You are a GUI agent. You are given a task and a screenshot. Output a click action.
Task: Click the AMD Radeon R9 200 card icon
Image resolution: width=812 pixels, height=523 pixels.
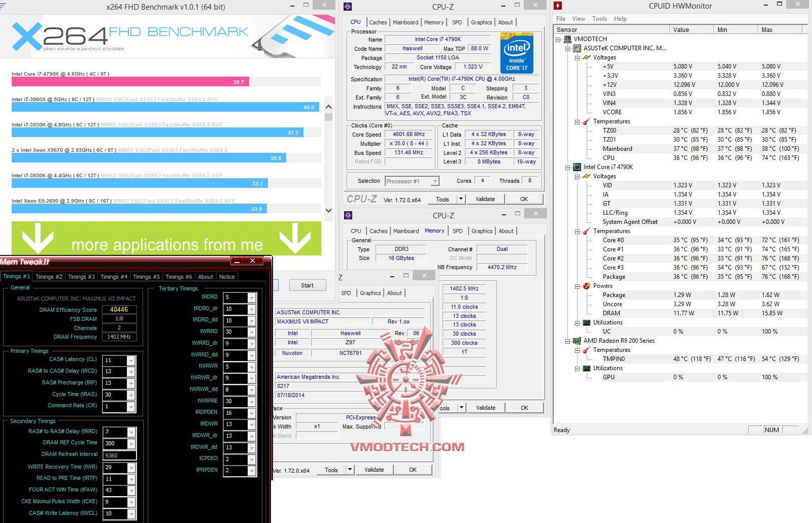pos(577,341)
